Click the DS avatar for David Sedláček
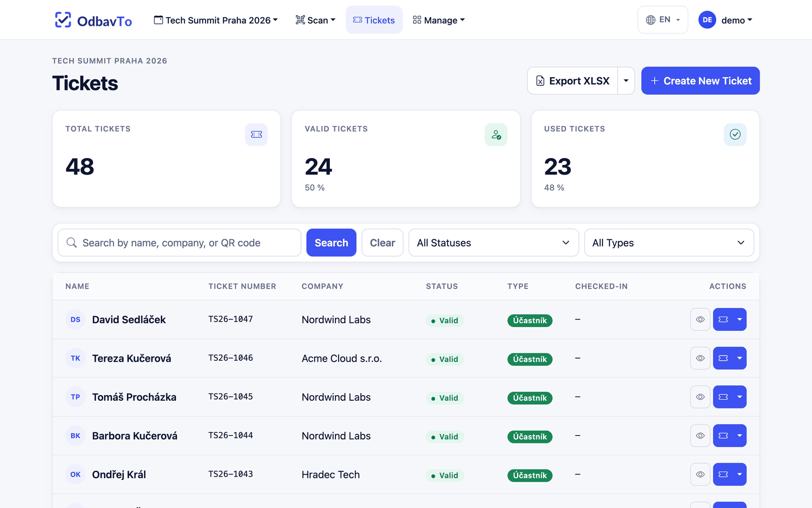The image size is (812, 508). [x=76, y=320]
